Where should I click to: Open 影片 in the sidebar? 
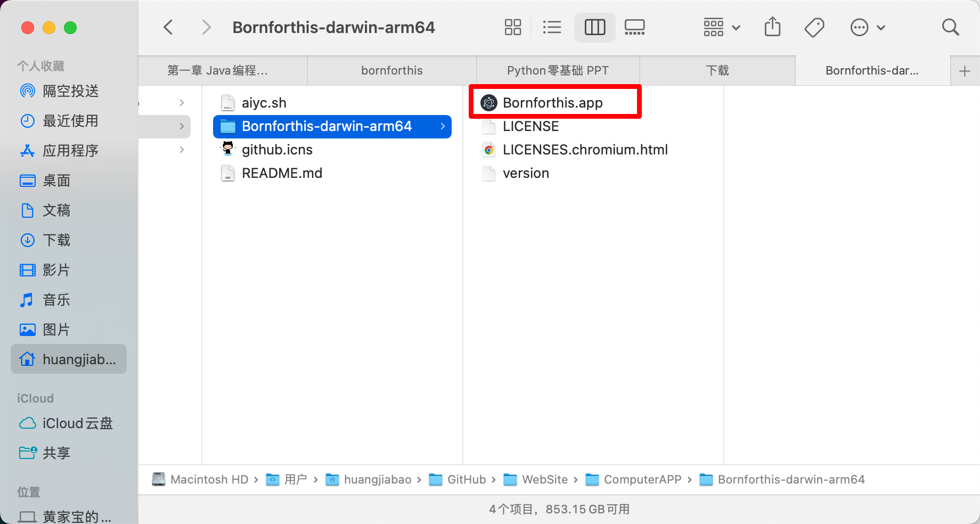[69, 270]
